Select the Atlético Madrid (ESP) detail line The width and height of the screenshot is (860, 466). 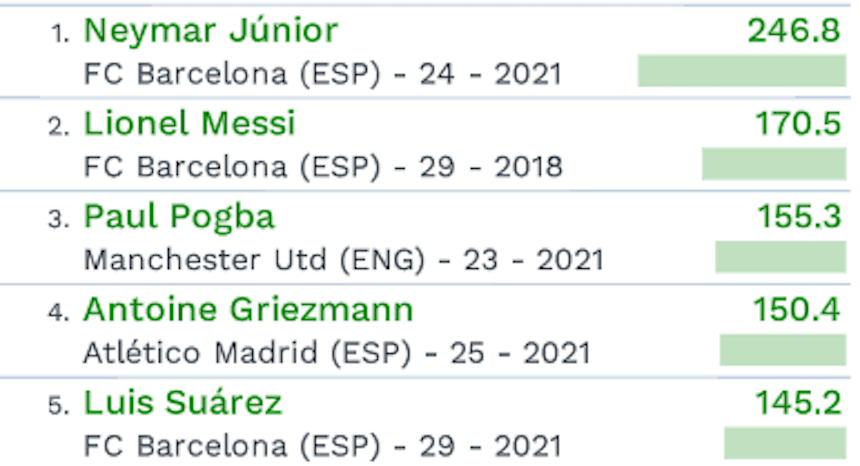(336, 353)
